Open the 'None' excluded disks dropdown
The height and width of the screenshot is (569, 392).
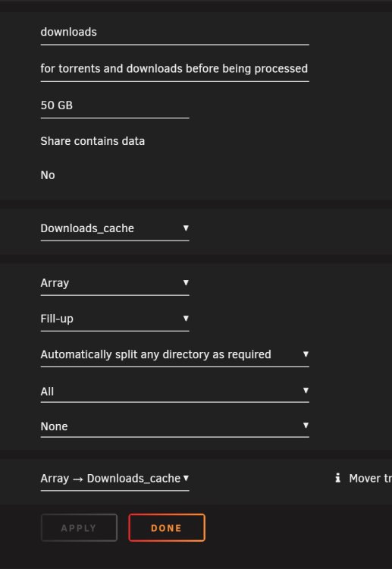coord(175,426)
